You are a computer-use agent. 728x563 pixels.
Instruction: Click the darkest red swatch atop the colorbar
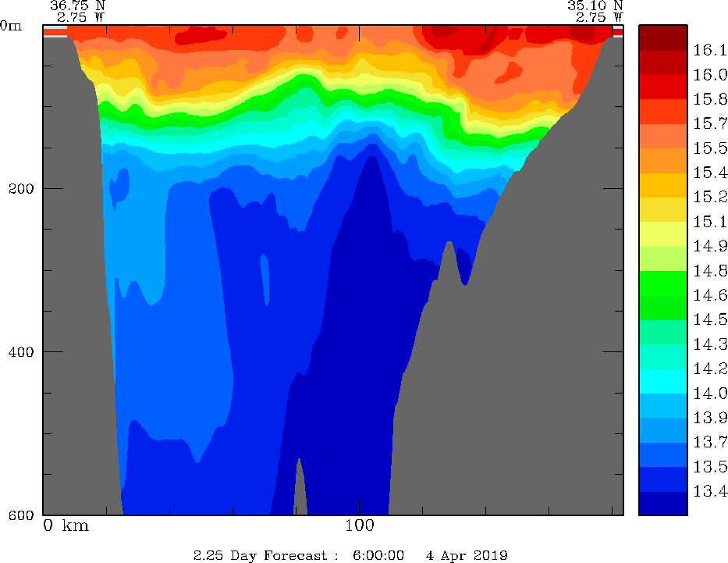tap(662, 37)
